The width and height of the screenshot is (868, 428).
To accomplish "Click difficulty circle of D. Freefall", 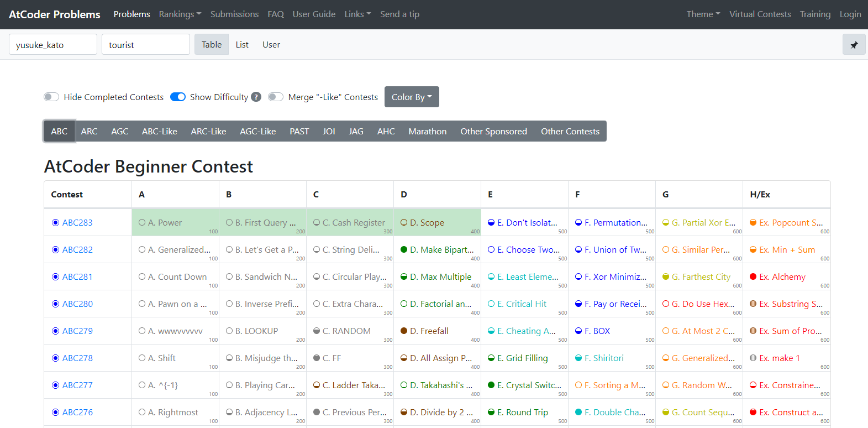I will coord(404,331).
